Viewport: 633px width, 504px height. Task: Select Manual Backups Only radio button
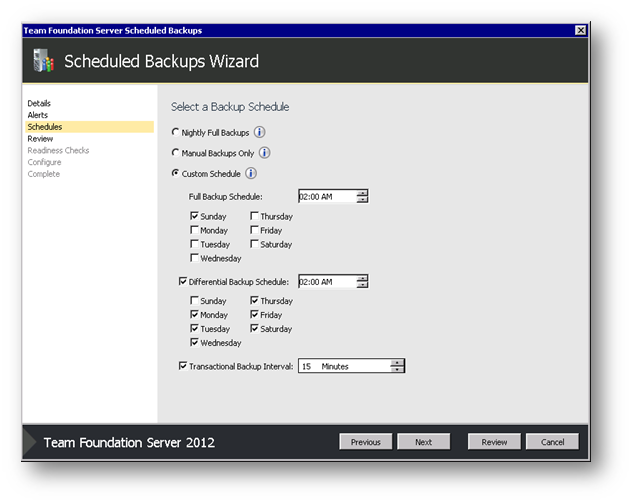click(x=175, y=153)
